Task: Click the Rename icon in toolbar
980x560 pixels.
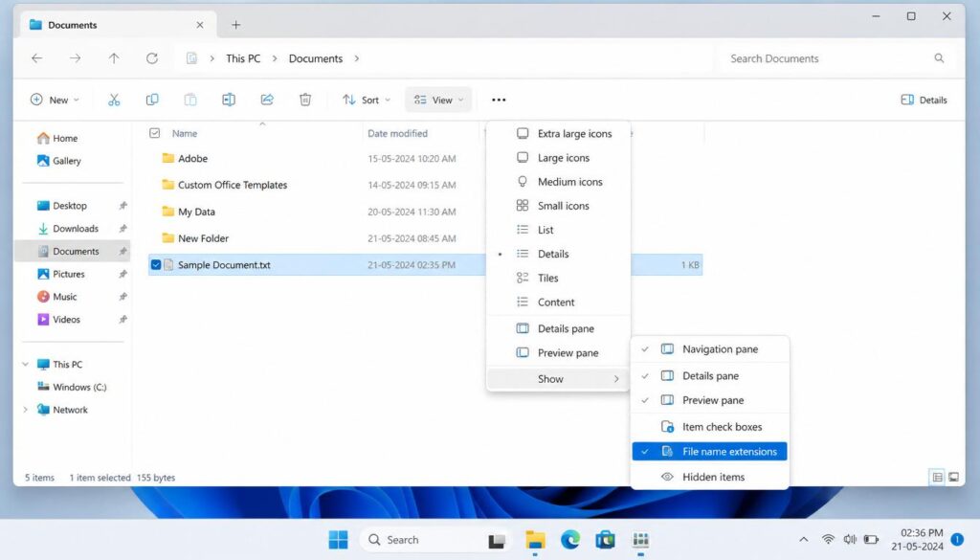Action: point(229,100)
